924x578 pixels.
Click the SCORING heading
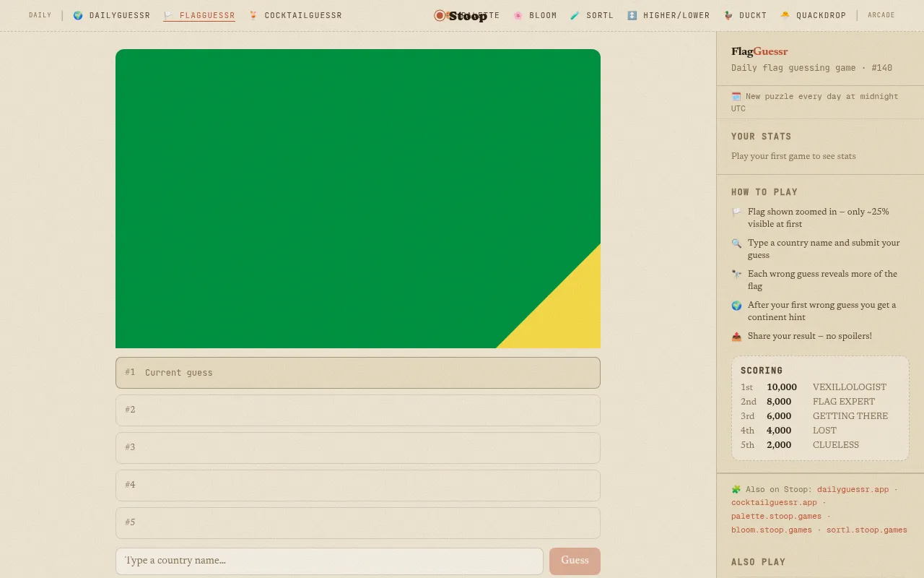point(762,371)
